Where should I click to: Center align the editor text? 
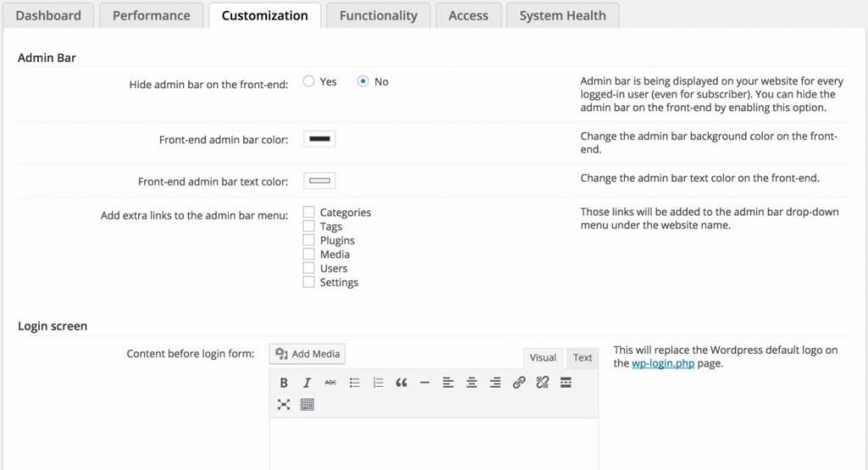[x=471, y=383]
